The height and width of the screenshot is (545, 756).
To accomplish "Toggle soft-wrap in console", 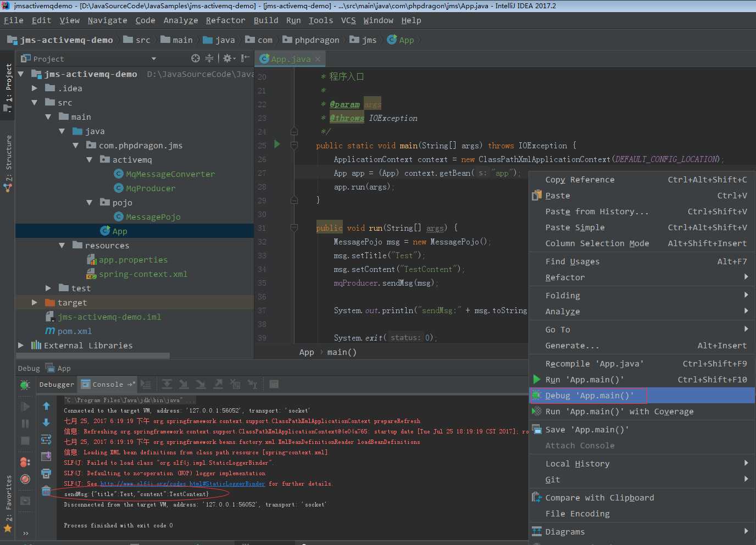I will (x=46, y=440).
